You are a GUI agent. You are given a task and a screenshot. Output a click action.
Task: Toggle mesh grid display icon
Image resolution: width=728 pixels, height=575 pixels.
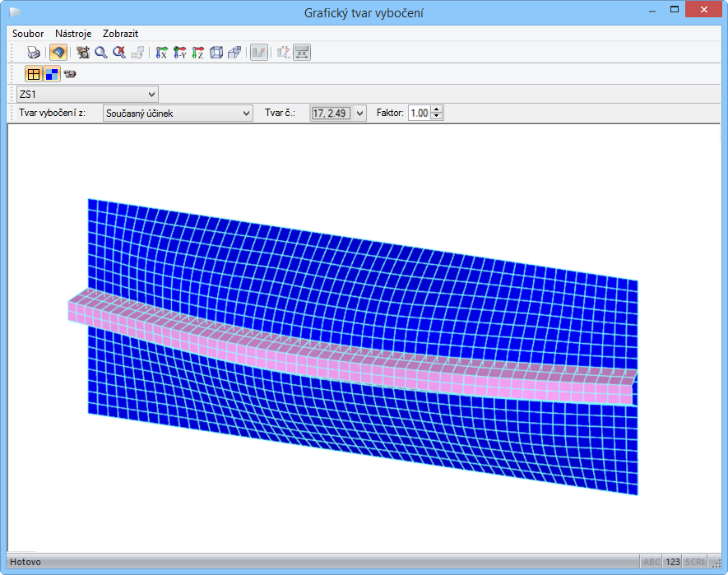(x=34, y=74)
